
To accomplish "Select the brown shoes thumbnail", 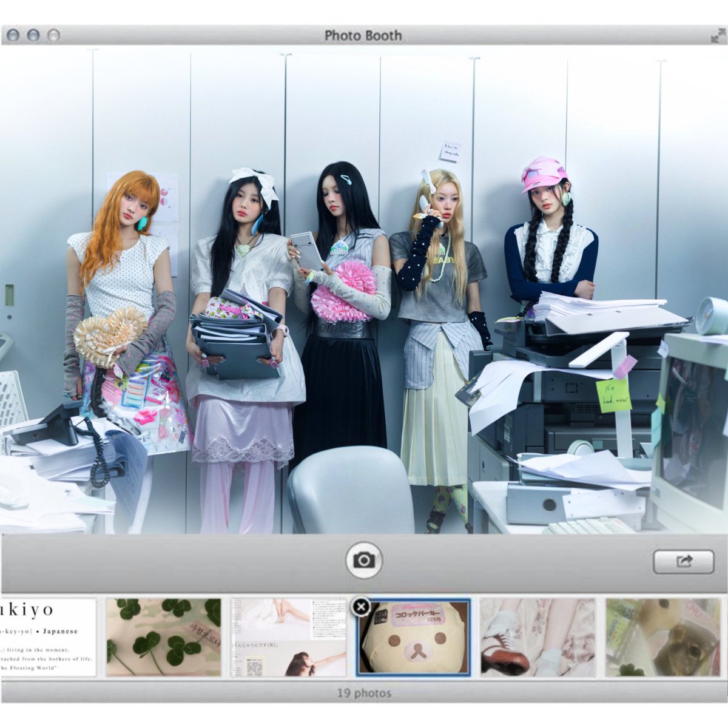I will [538, 638].
